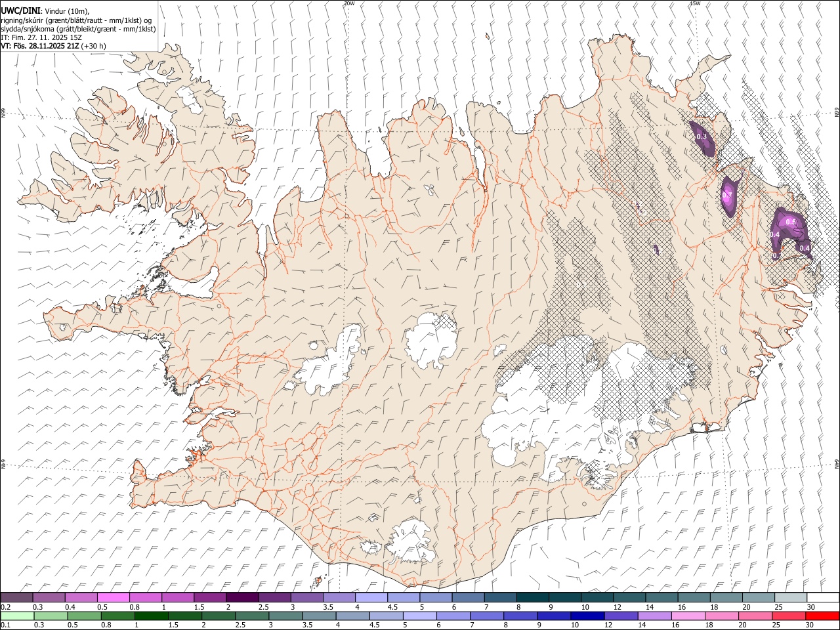Click the 'IT: Fim. 27. 11. 2025 15Z' line
This screenshot has width=840, height=630.
41,37
